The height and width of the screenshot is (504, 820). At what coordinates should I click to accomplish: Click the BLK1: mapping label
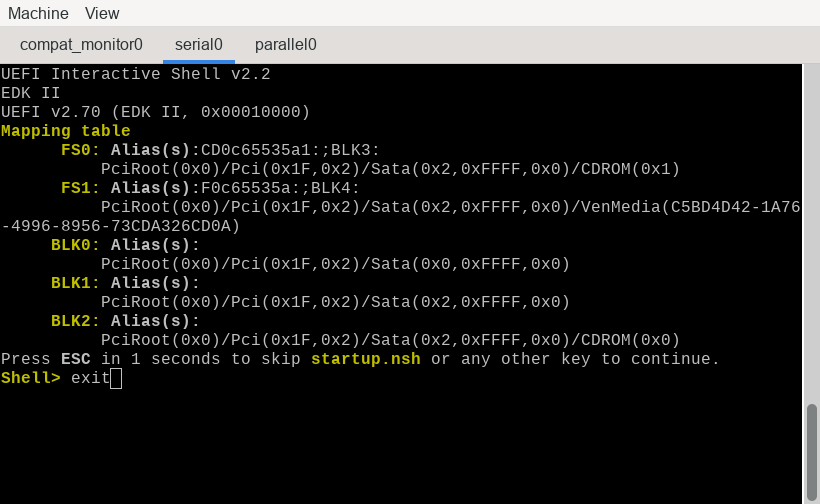75,283
